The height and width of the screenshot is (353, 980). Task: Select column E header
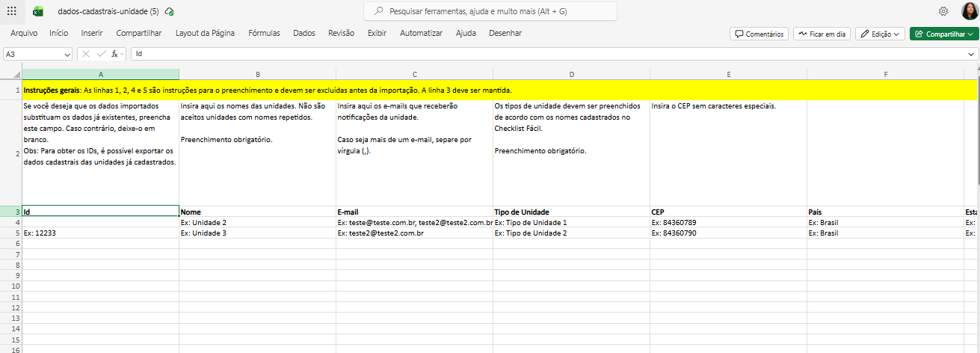pyautogui.click(x=728, y=74)
